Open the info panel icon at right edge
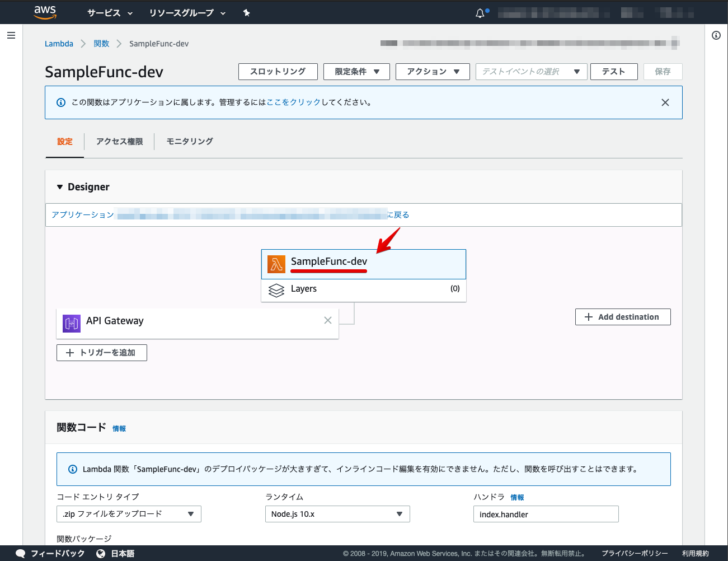Screen dimensions: 728x561 coord(716,35)
